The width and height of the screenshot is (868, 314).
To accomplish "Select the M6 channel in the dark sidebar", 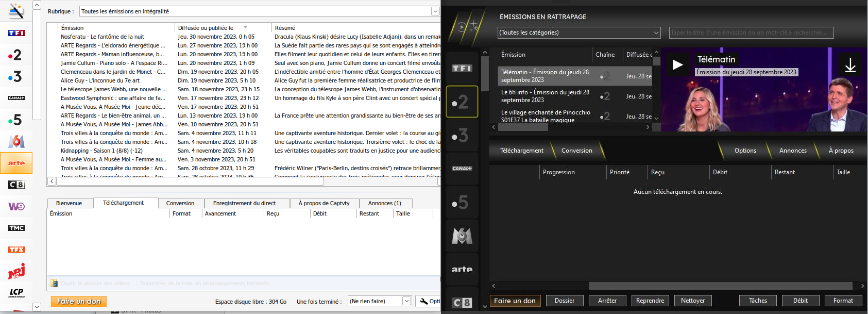I will coord(462,236).
